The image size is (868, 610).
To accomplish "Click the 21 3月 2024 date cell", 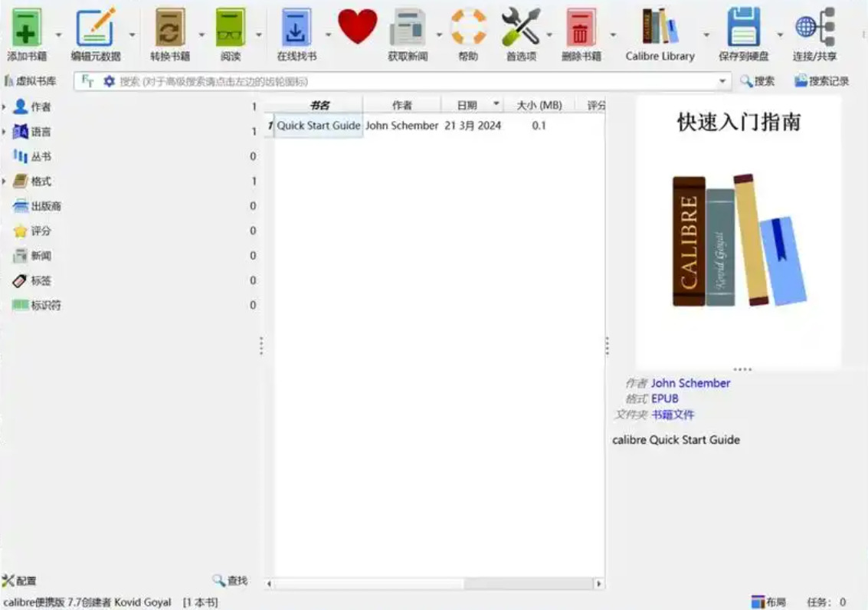I will (473, 126).
